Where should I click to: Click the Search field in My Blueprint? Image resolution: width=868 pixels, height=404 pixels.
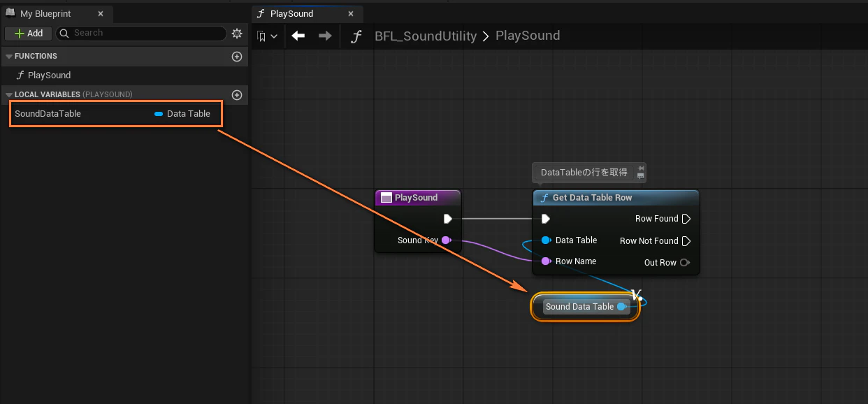click(140, 33)
